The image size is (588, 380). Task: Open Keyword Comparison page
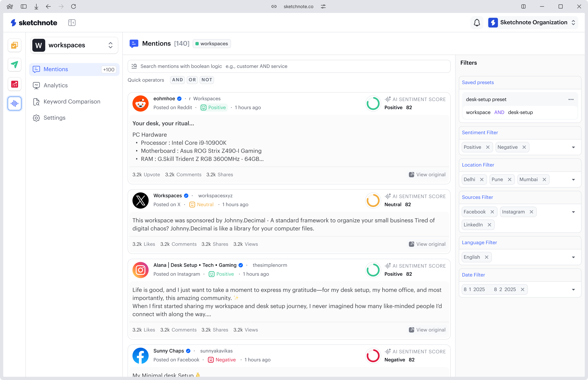72,102
